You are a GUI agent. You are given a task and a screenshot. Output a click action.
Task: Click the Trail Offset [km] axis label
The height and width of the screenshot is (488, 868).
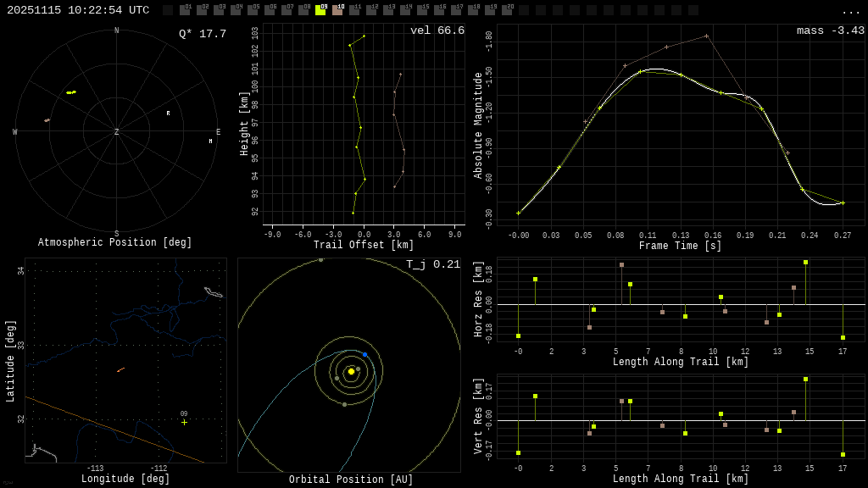click(x=363, y=245)
